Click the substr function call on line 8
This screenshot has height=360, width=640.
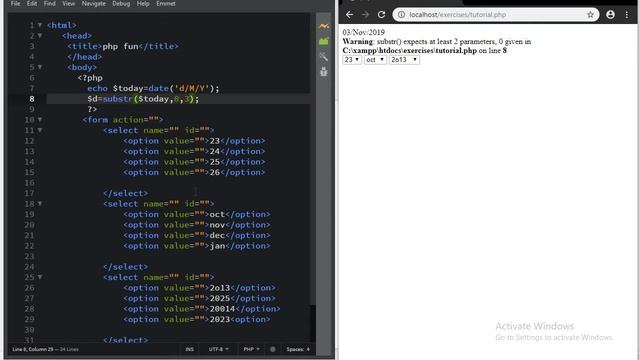pos(117,99)
